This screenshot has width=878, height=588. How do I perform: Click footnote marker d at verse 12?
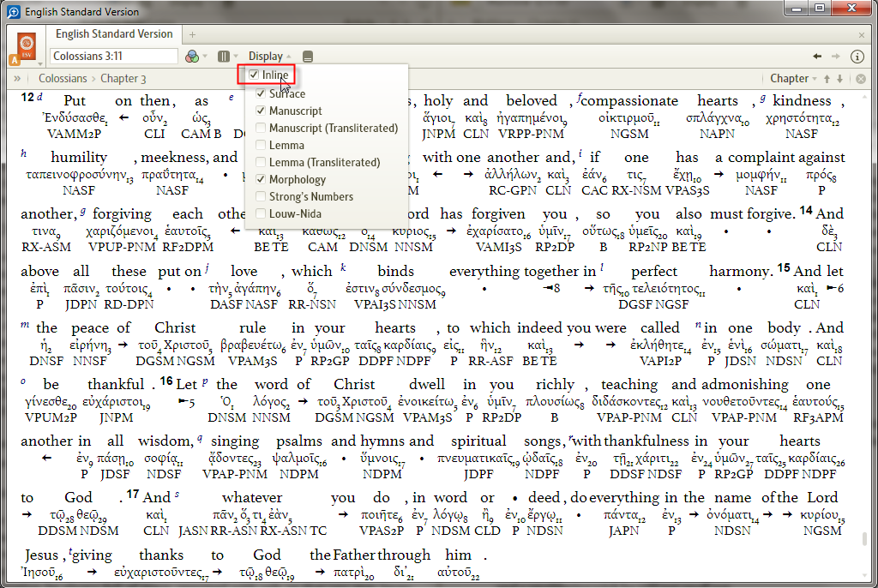click(39, 97)
